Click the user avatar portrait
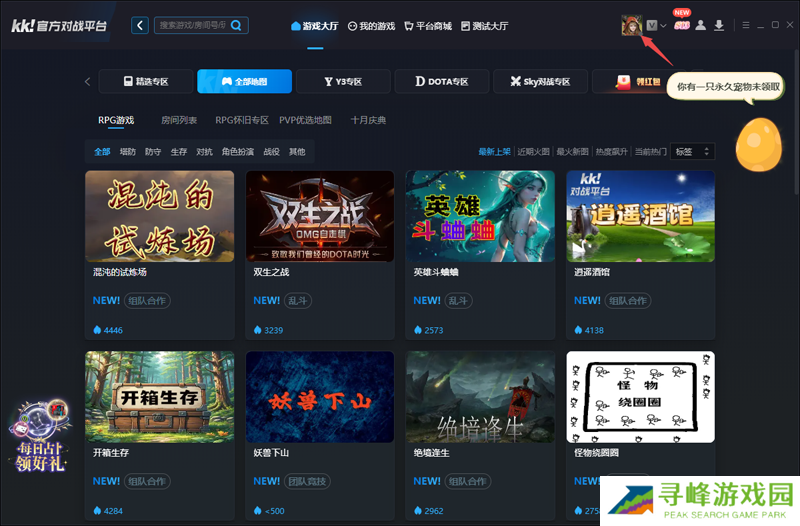Viewport: 800px width, 526px height. (632, 25)
